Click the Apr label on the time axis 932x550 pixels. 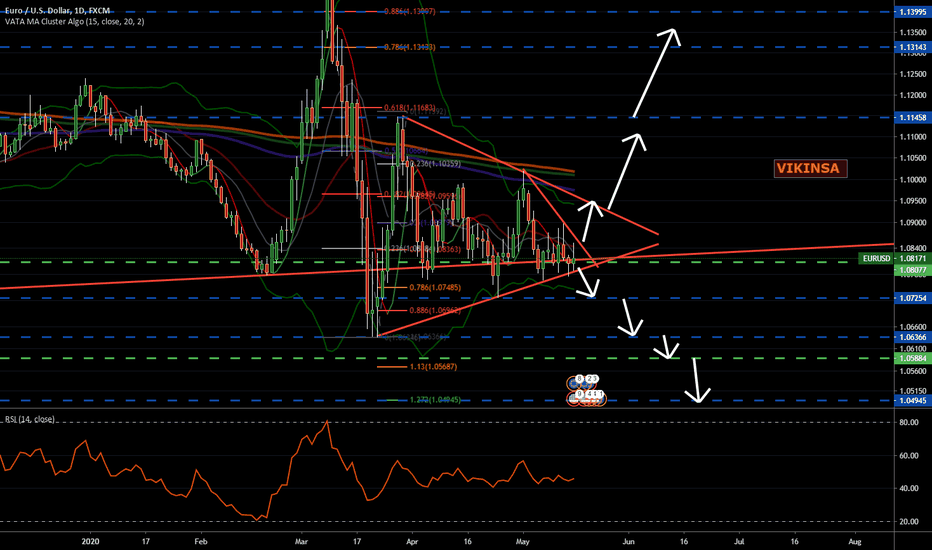click(x=412, y=542)
